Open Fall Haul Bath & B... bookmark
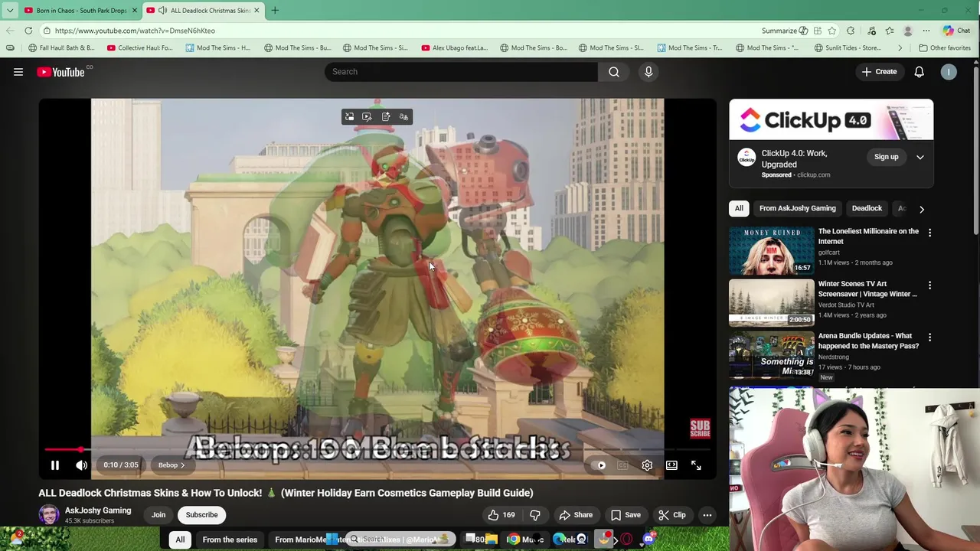Screen dimensions: 980x551 pos(61,47)
